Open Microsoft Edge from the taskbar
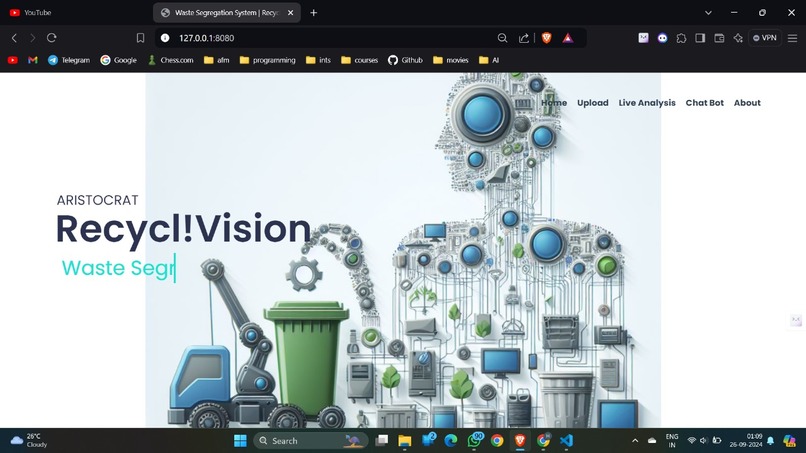Viewport: 806px width, 453px height. click(x=451, y=441)
